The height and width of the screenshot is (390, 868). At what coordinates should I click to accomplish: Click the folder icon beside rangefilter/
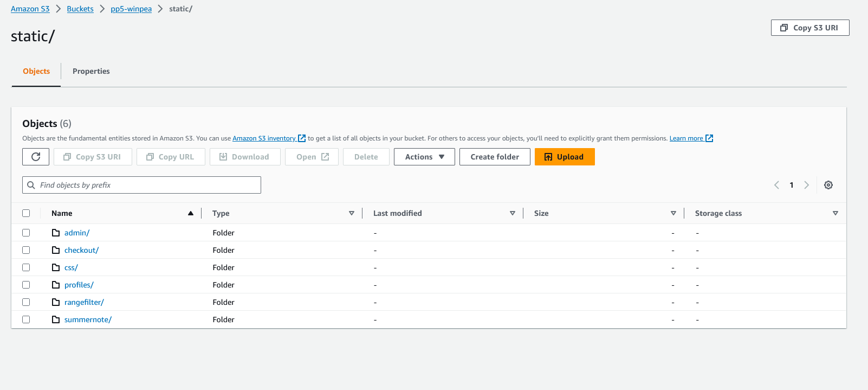click(56, 302)
